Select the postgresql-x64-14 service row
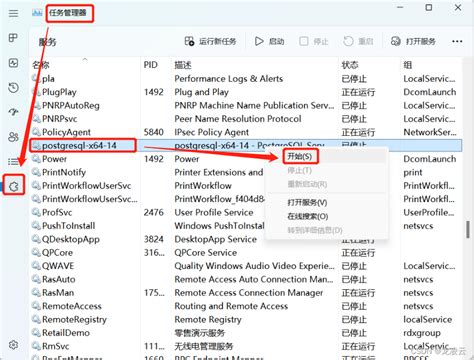This screenshot has height=360, width=474. 246,145
